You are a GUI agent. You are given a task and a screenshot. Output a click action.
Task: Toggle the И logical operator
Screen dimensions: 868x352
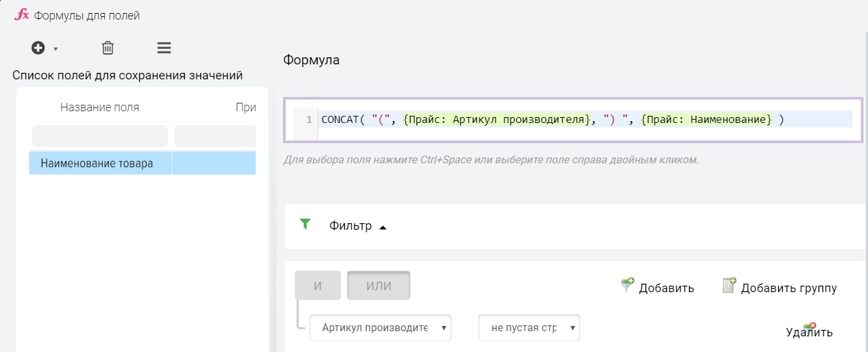(318, 286)
